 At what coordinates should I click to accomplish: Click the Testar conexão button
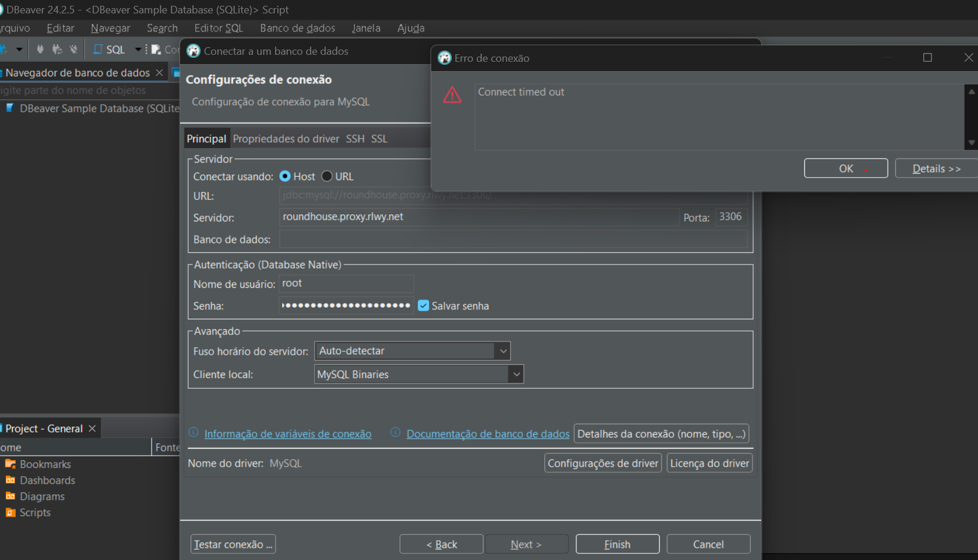233,544
